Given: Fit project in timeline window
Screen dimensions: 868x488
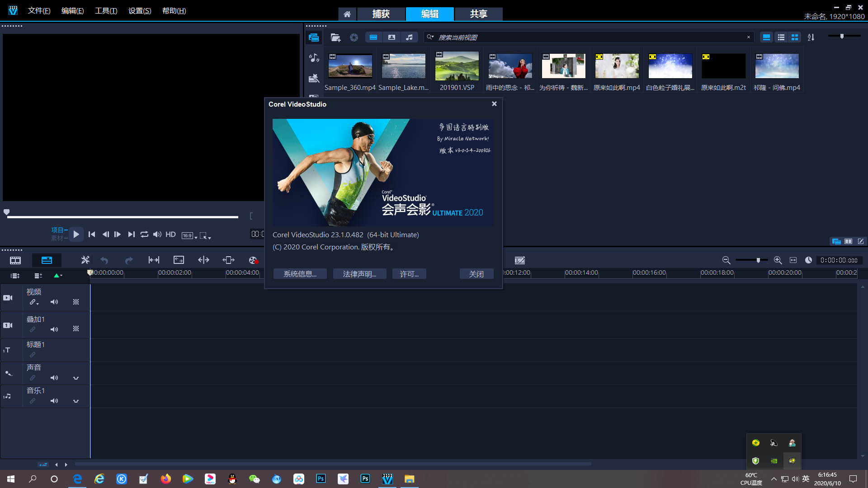Looking at the screenshot, I should click(x=793, y=260).
